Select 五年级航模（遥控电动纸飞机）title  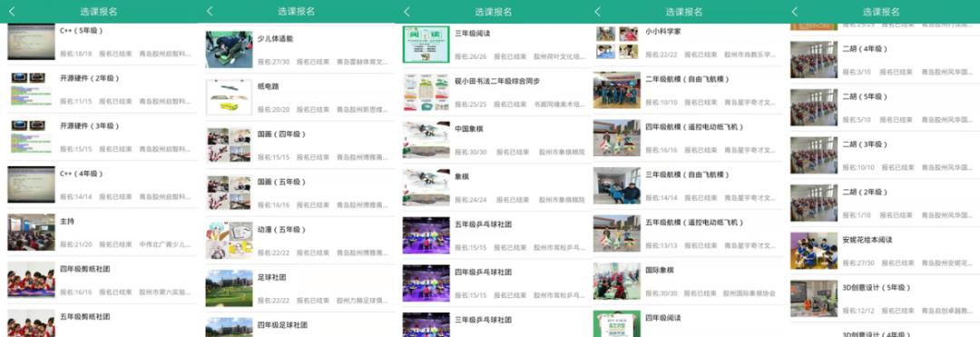click(694, 223)
